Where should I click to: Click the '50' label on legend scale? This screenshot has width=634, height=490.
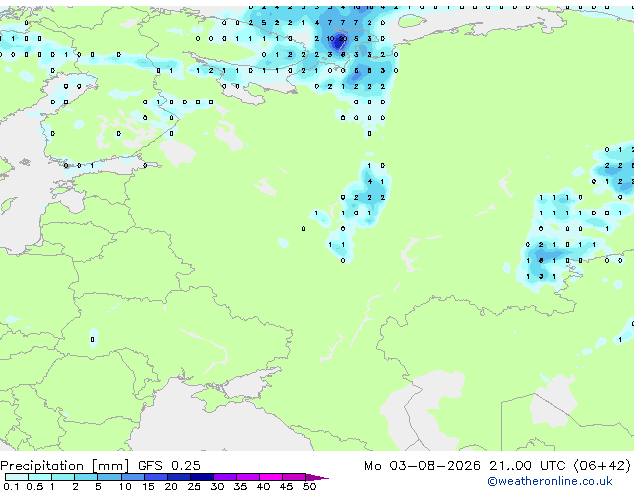click(x=309, y=486)
